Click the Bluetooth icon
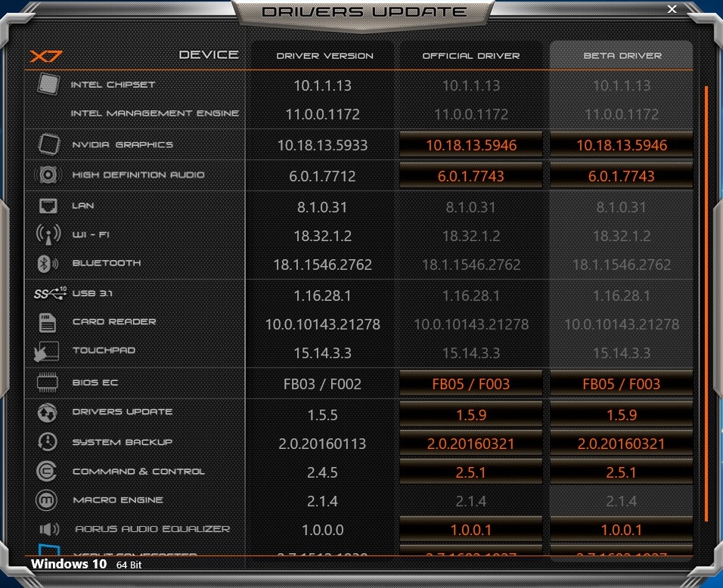723x588 pixels. click(x=48, y=263)
